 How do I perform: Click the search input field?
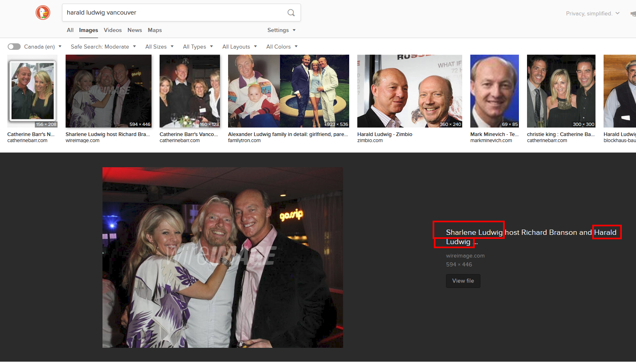(x=174, y=13)
